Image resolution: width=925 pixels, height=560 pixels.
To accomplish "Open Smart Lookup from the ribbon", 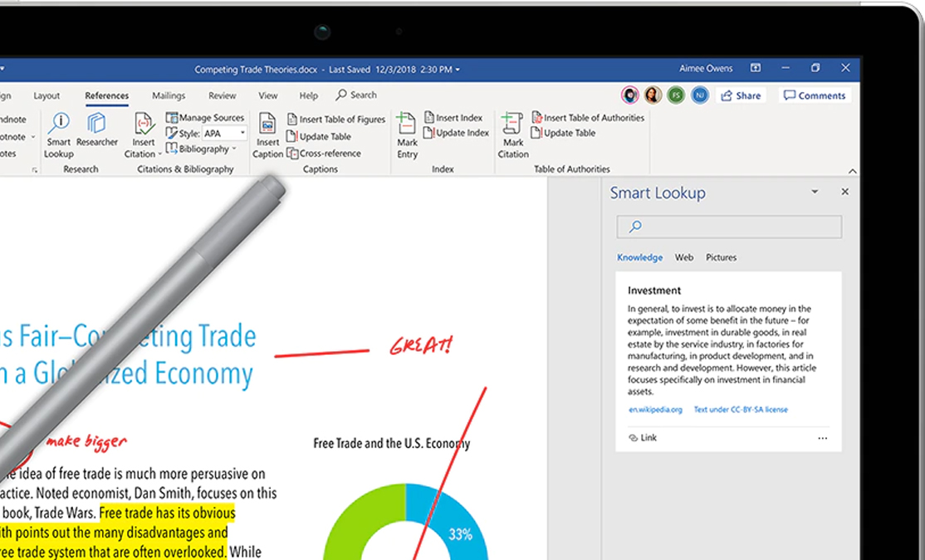I will 59,135.
